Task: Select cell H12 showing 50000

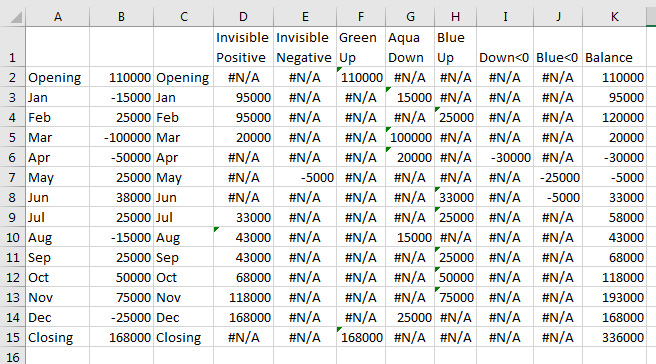Action: point(456,277)
